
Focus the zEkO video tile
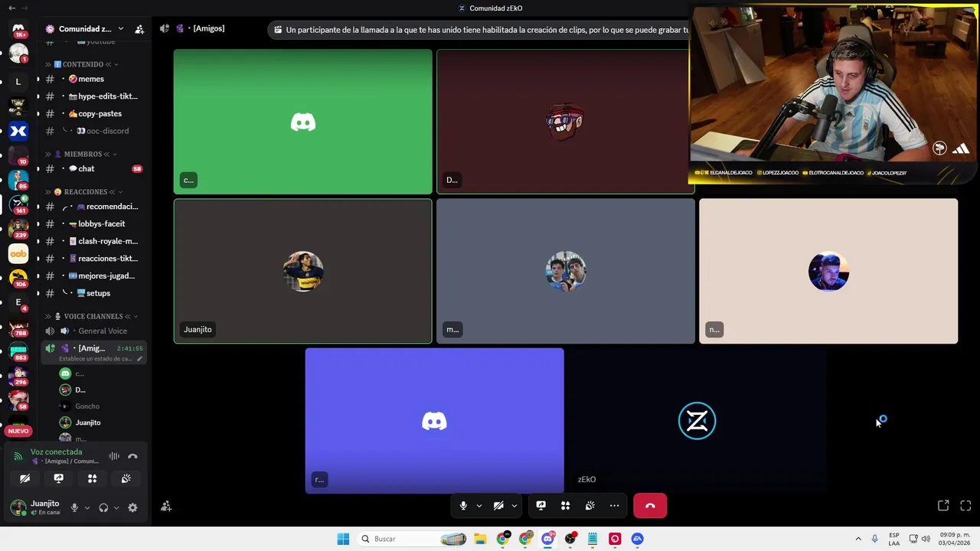[x=697, y=420]
